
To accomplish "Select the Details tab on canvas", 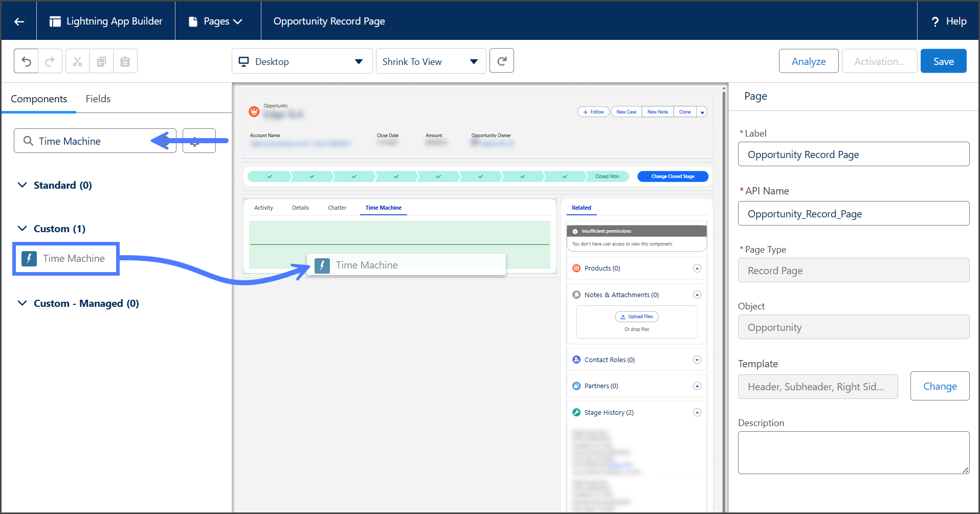I will 300,208.
